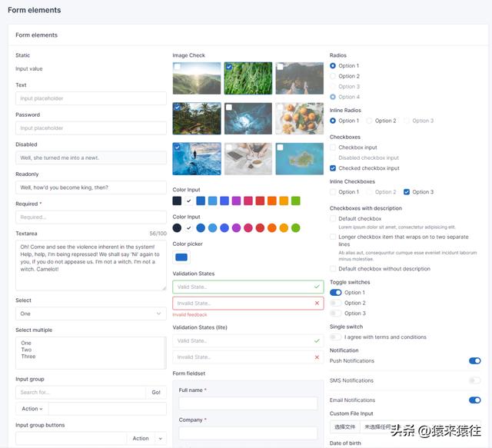Check the 'Default checkbox' box
Image resolution: width=492 pixels, height=448 pixels.
(333, 219)
